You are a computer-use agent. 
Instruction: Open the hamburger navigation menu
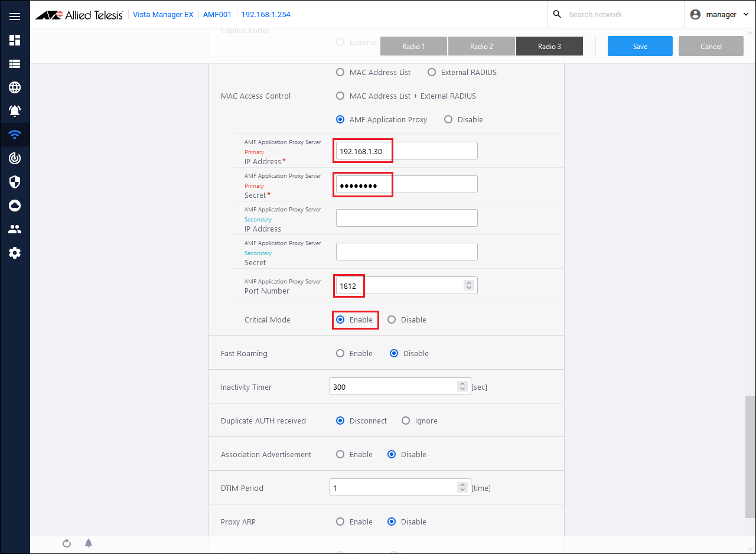click(15, 17)
